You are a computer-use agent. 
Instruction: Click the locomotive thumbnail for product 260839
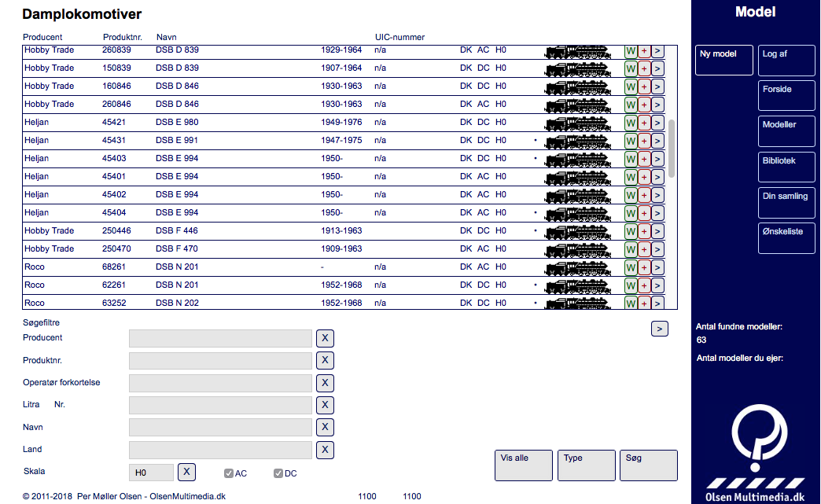point(577,52)
